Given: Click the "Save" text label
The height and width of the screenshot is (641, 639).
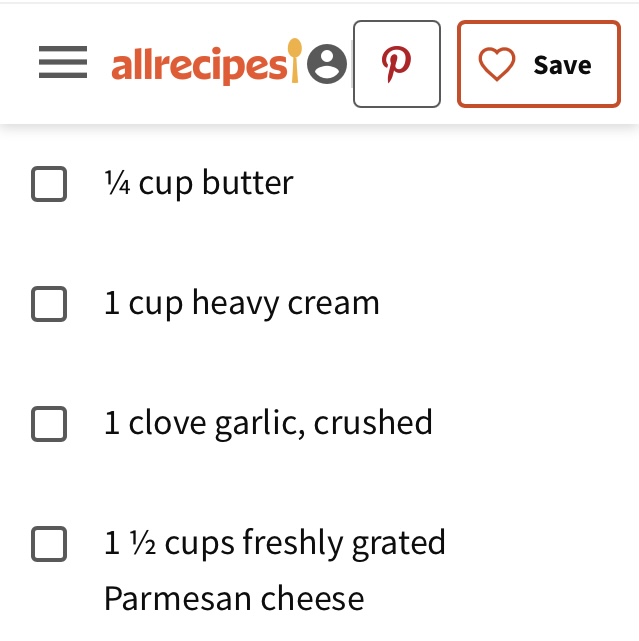Looking at the screenshot, I should [x=562, y=65].
